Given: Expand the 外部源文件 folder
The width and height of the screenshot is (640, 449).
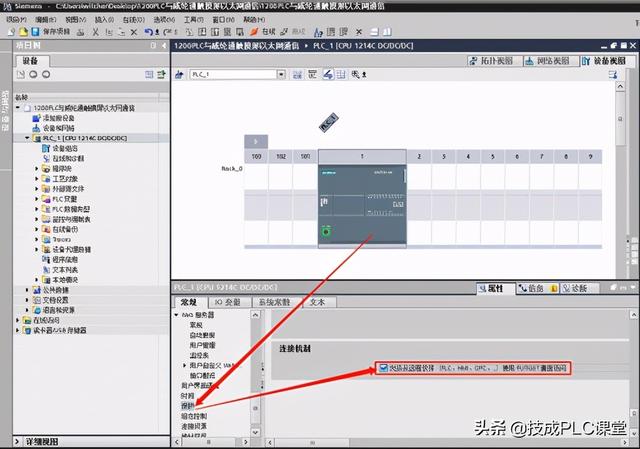Looking at the screenshot, I should [x=37, y=189].
